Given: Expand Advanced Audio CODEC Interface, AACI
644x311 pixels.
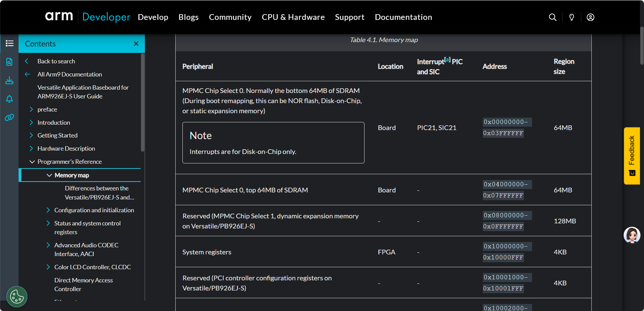Looking at the screenshot, I should [x=48, y=245].
